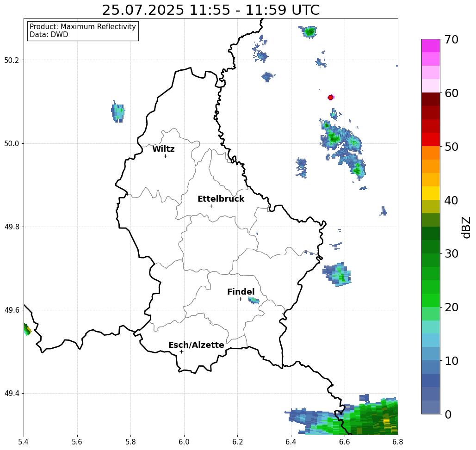This screenshot has height=450, width=476.
Task: Click the colorbar tick label 40
Action: pos(451,200)
